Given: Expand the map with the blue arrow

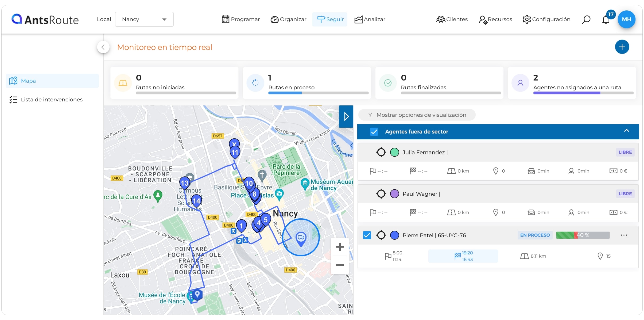Looking at the screenshot, I should (x=346, y=116).
